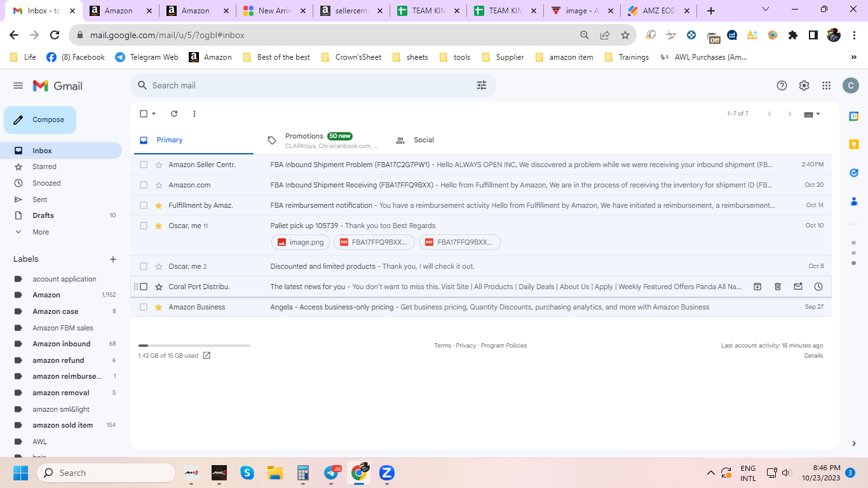This screenshot has width=868, height=488.
Task: Check the Amazon Seller Centr. email checkbox
Action: click(144, 165)
